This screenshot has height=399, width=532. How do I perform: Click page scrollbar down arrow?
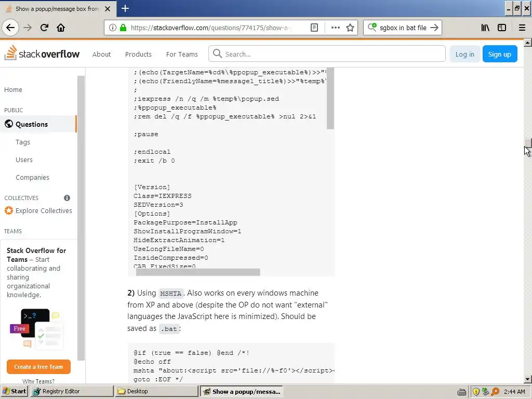pyautogui.click(x=528, y=379)
